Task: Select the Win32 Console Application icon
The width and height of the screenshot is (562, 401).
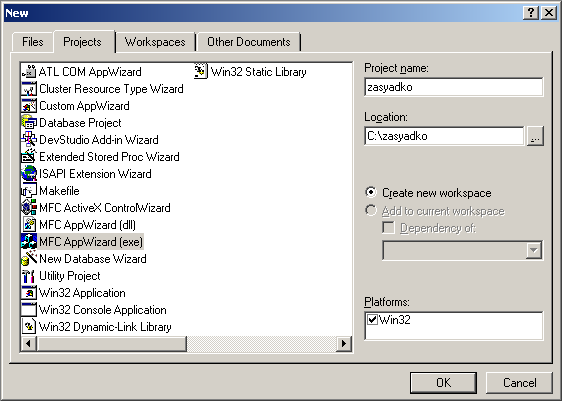Action: (x=29, y=310)
